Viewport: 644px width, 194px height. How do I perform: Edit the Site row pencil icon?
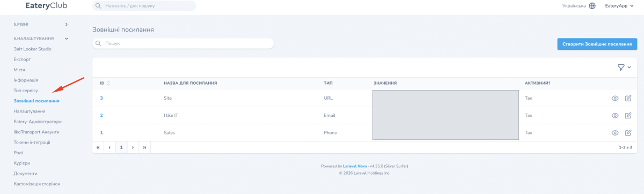[628, 98]
